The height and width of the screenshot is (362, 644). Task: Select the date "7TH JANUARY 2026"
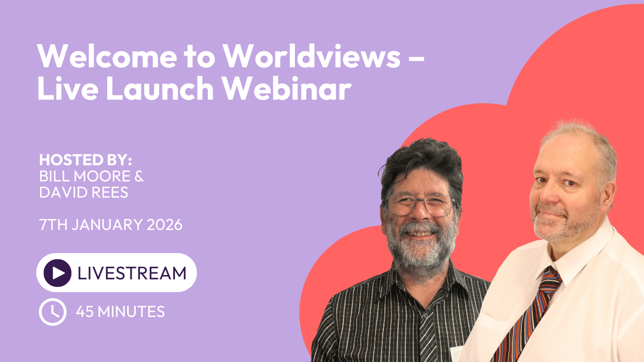coord(111,225)
